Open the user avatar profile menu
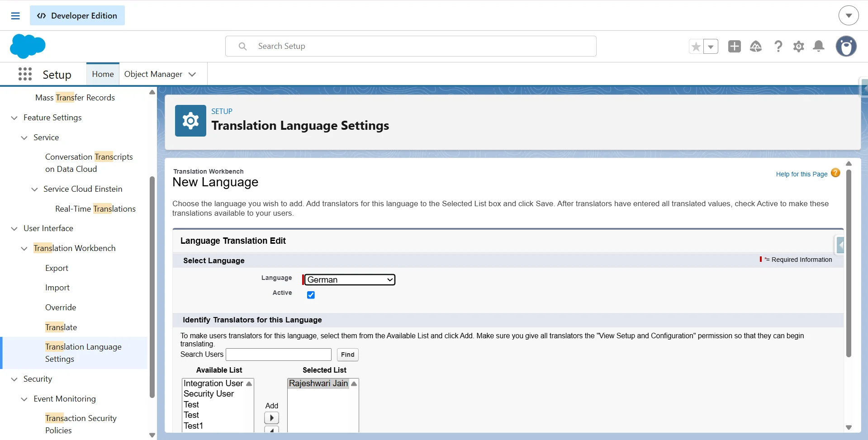The height and width of the screenshot is (440, 868). 846,46
